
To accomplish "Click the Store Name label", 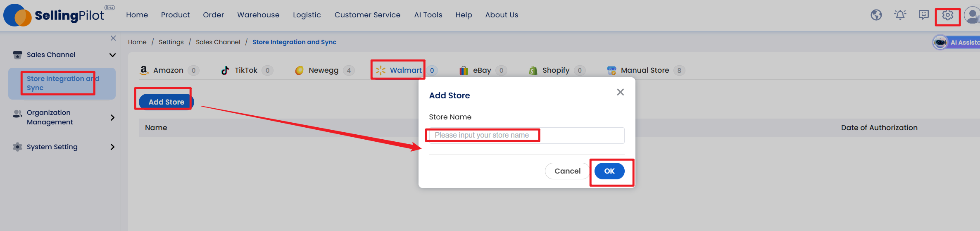I will pyautogui.click(x=450, y=117).
